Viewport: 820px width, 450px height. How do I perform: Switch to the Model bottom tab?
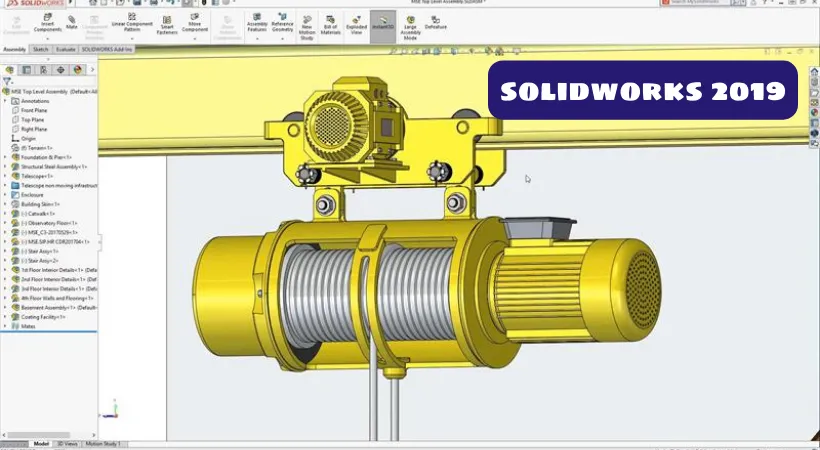(x=41, y=444)
